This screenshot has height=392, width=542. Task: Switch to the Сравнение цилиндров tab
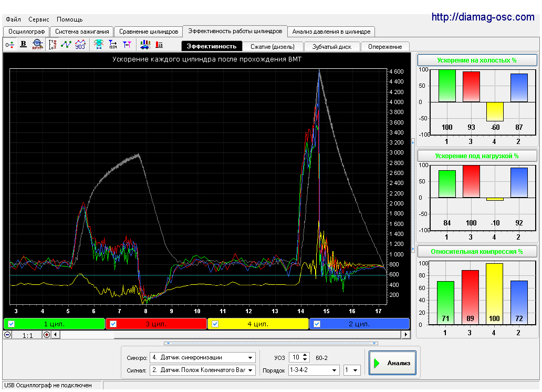149,32
